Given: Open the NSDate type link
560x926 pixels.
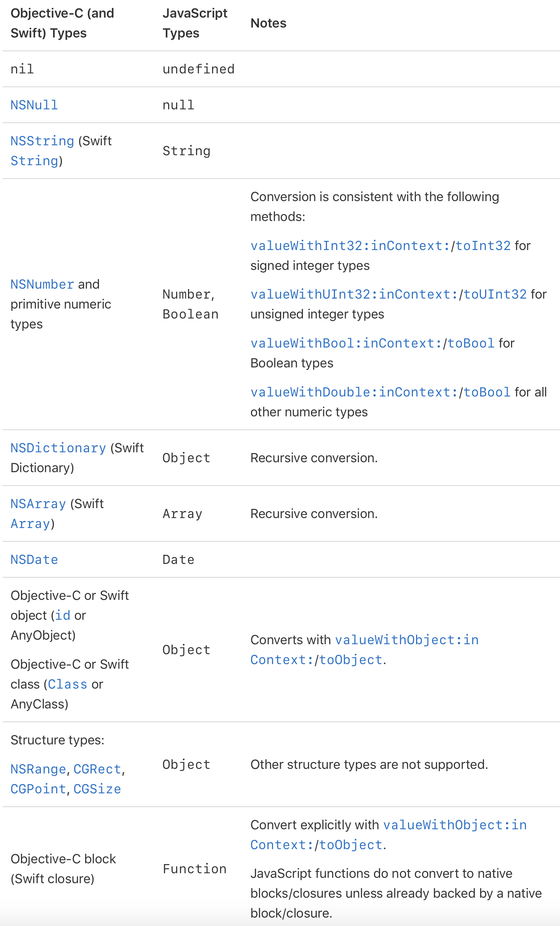Looking at the screenshot, I should click(x=34, y=559).
